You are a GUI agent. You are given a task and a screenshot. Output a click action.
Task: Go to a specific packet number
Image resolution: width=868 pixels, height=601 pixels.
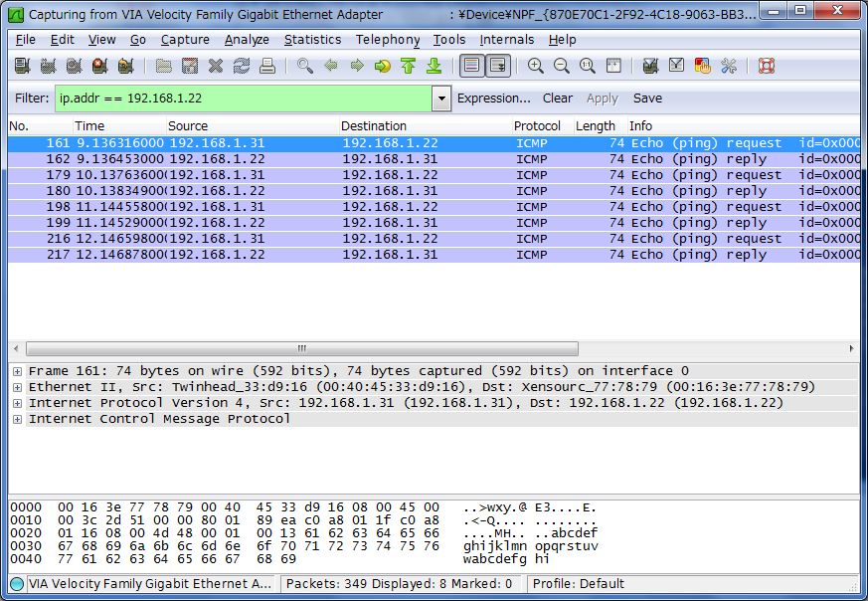point(383,66)
